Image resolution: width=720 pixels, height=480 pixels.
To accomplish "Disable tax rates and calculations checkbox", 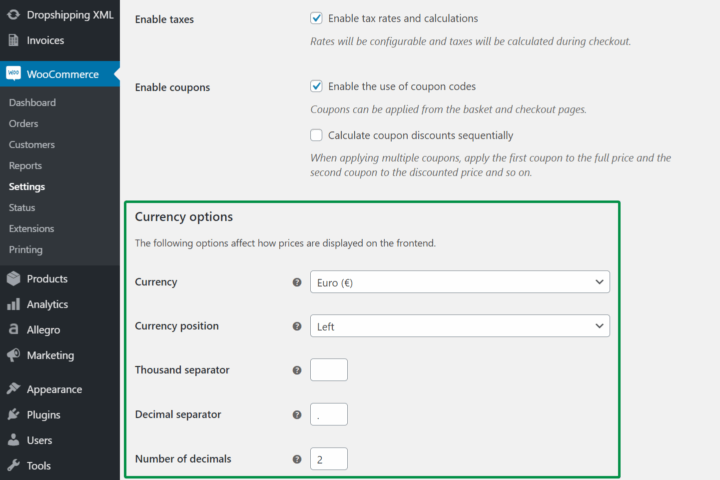I will [x=317, y=19].
